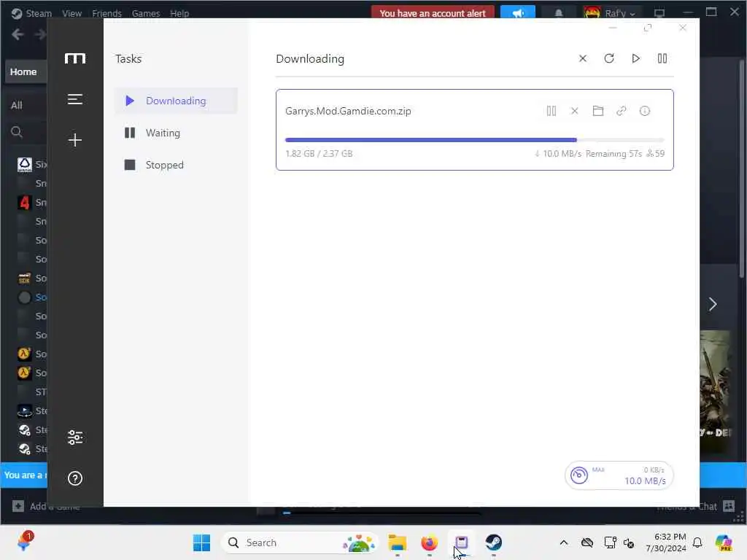This screenshot has height=560, width=747.
Task: Click the Motrix taskbar icon
Action: (461, 542)
